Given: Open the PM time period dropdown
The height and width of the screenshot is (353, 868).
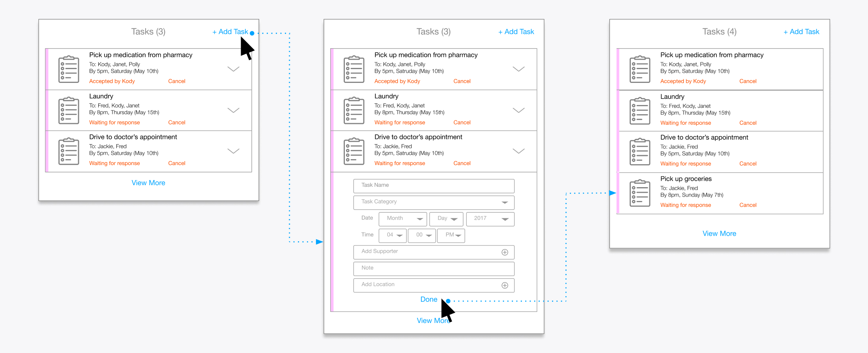Looking at the screenshot, I should [451, 236].
